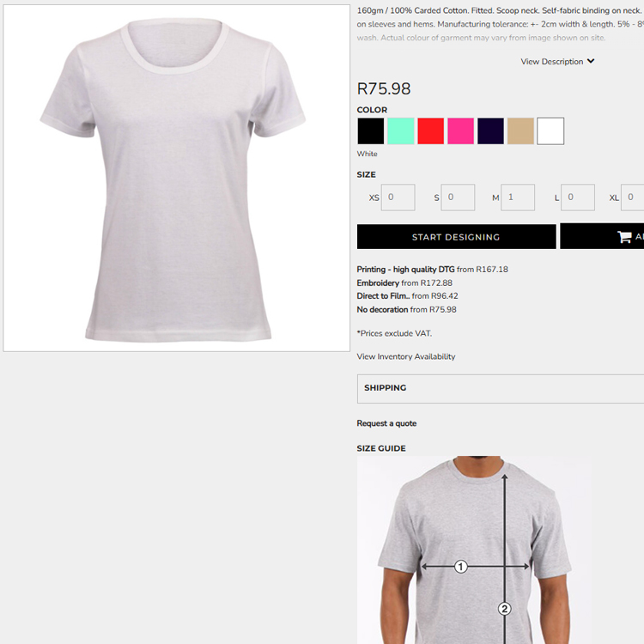Choose the navy color swatch
Image resolution: width=644 pixels, height=644 pixels.
click(490, 131)
